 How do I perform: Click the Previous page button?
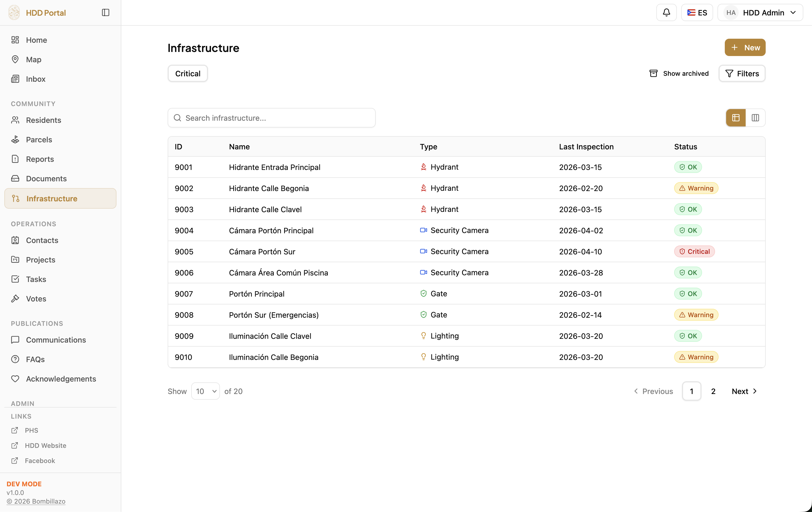pos(654,391)
